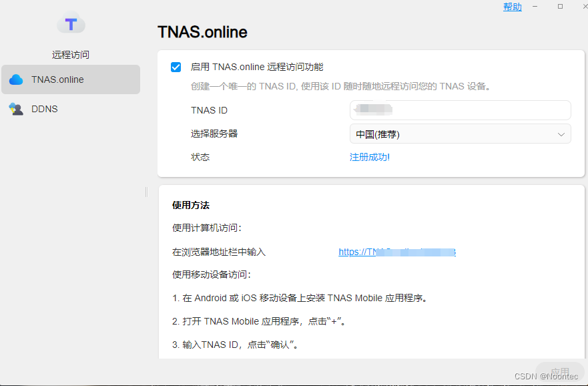This screenshot has height=386, width=588.
Task: Maximize the window
Action: [560, 7]
